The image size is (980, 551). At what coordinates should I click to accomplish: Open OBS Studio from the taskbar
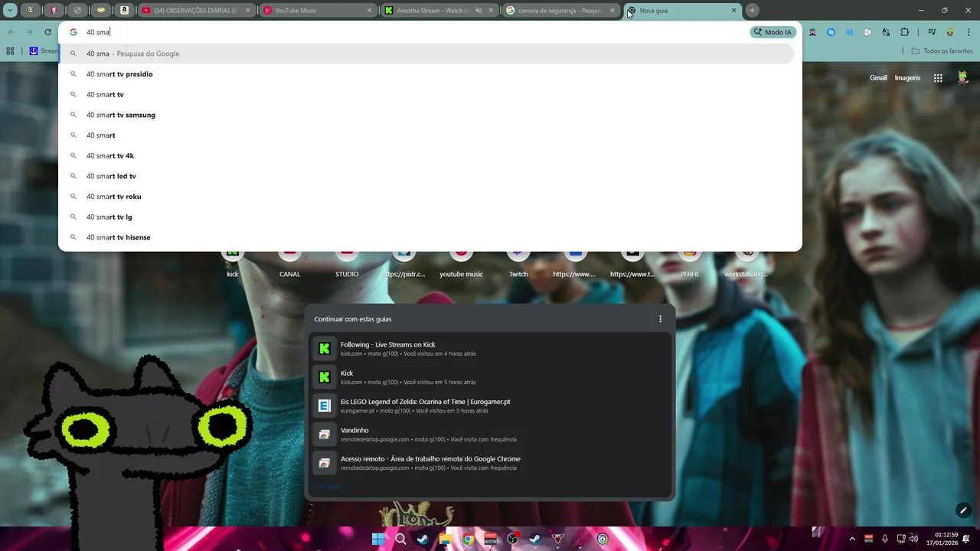(x=513, y=539)
